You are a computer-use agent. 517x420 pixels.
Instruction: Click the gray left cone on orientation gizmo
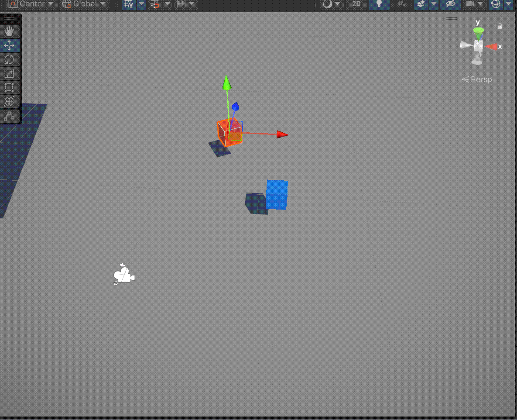point(466,45)
